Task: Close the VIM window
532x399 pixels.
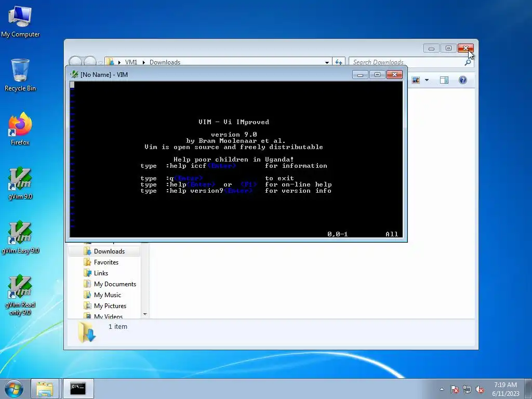Action: [x=395, y=75]
